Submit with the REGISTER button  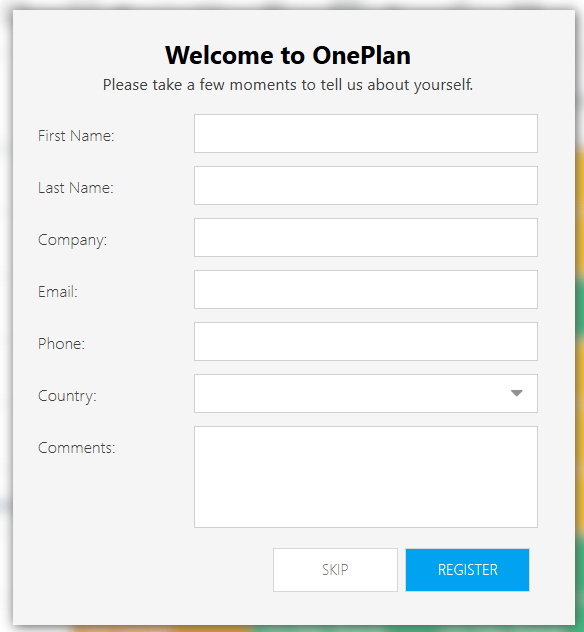point(467,570)
